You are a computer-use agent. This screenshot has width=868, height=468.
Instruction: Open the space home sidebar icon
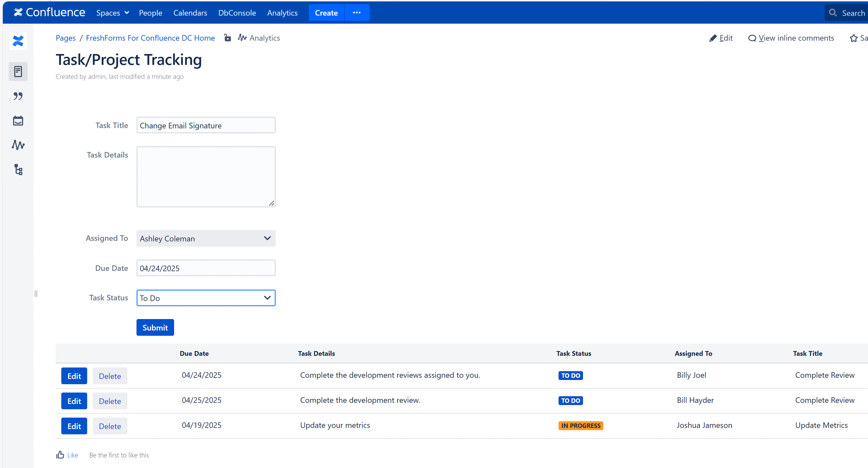coord(18,41)
